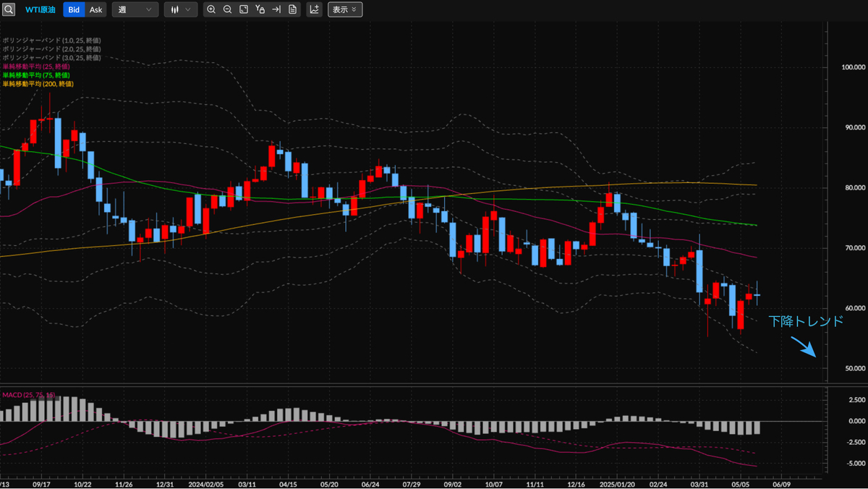This screenshot has height=489, width=868.
Task: Select the 単純移動平均 (25, 終値) legend label
Action: pos(36,67)
